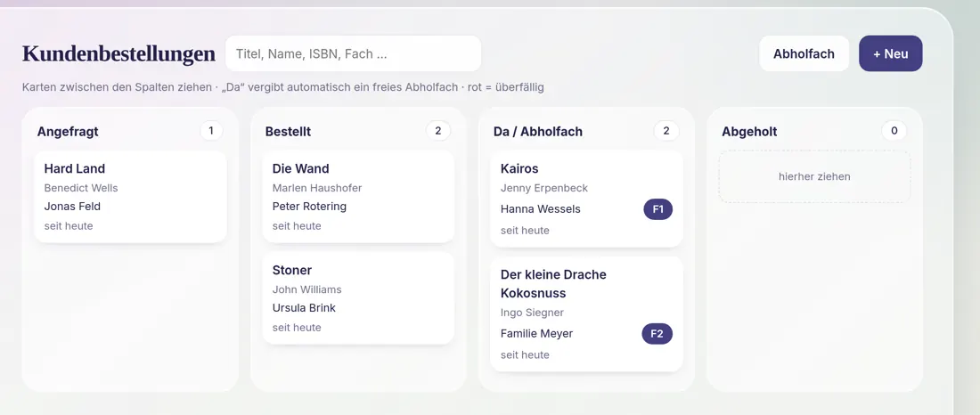
Task: Click 'seit heute' on Kairos card
Action: (525, 231)
